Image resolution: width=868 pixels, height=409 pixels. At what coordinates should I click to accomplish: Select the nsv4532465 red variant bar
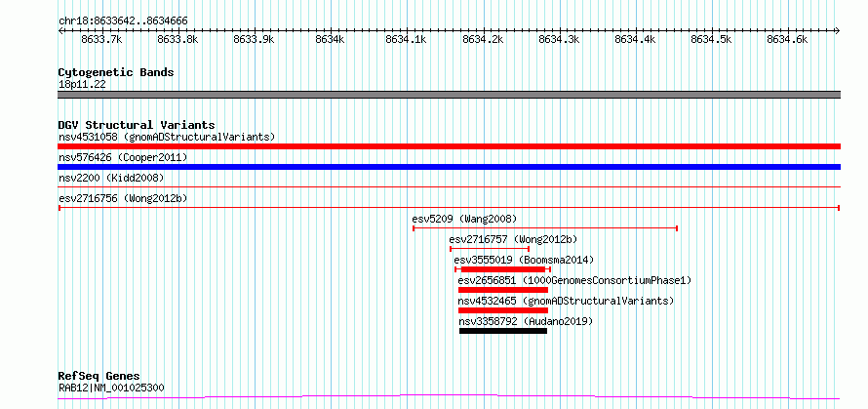point(503,310)
